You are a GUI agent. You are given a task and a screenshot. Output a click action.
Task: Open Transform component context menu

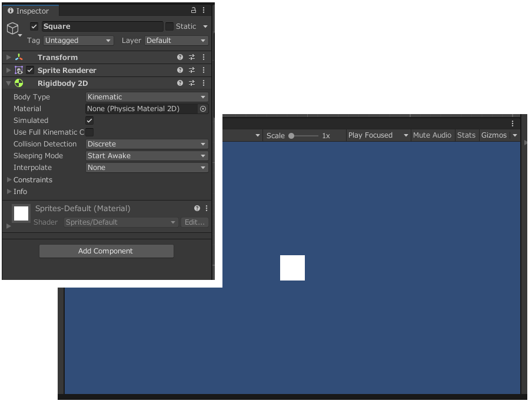(x=204, y=57)
